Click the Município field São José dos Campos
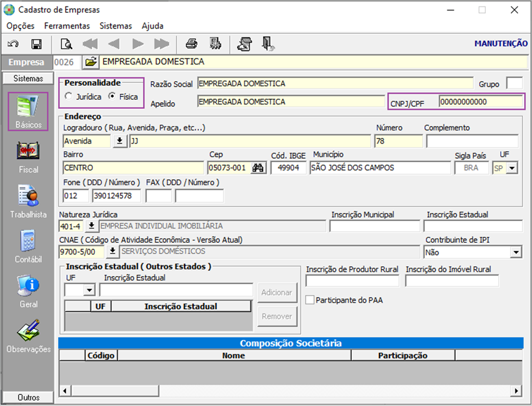 (x=380, y=168)
